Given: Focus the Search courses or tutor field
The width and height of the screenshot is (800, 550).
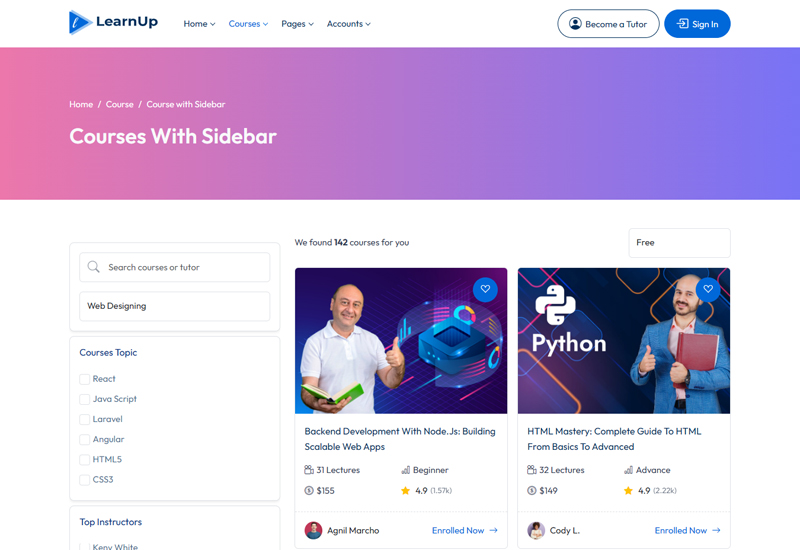Looking at the screenshot, I should [184, 267].
